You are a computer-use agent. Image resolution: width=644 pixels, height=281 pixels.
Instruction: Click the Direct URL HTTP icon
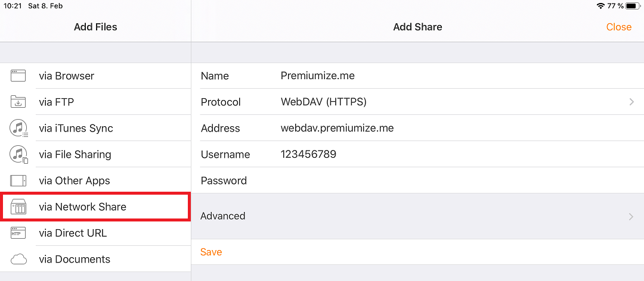pyautogui.click(x=18, y=233)
